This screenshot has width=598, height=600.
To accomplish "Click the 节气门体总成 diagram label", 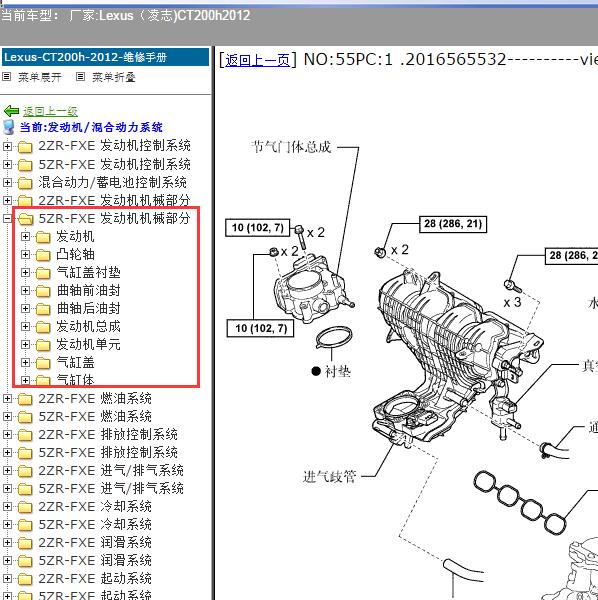I will pyautogui.click(x=291, y=147).
